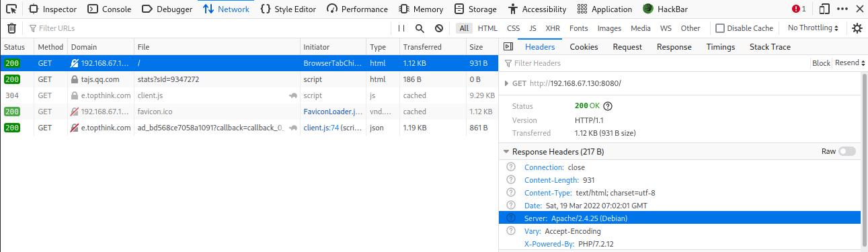Viewport: 868px width, 252px height.
Task: Enable the Disable Cache checkbox
Action: [720, 28]
